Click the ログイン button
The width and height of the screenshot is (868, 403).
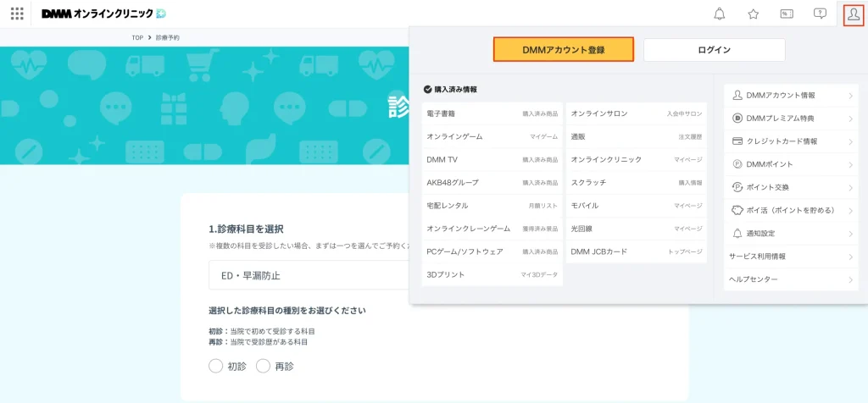coord(714,50)
